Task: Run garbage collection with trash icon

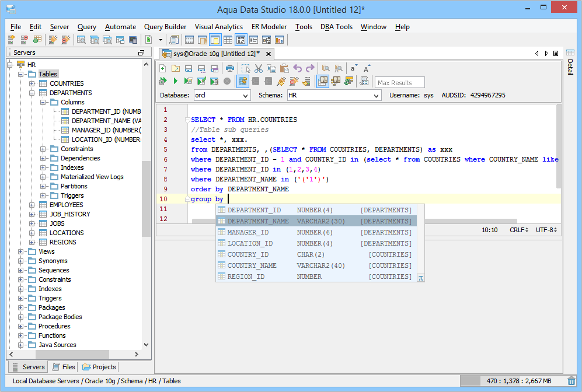Action: (571, 381)
